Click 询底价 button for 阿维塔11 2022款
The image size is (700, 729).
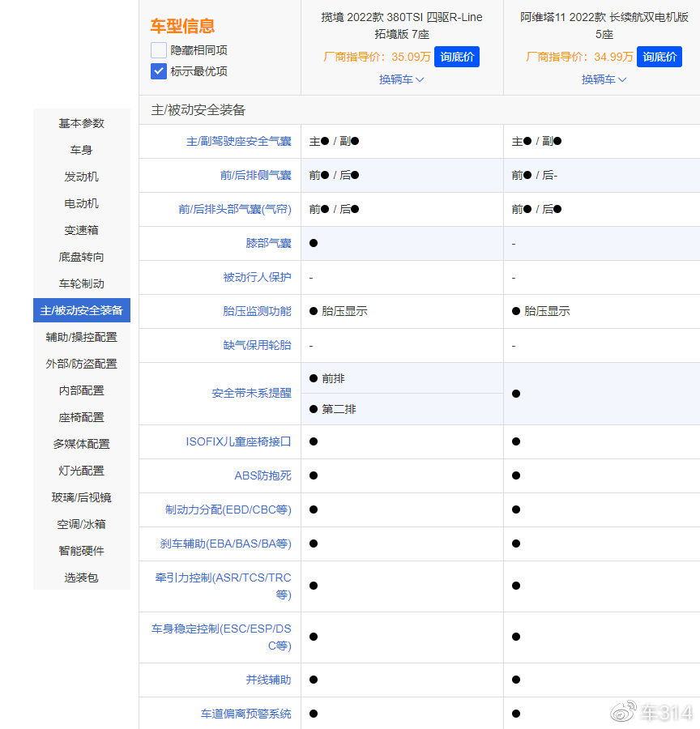pyautogui.click(x=659, y=57)
